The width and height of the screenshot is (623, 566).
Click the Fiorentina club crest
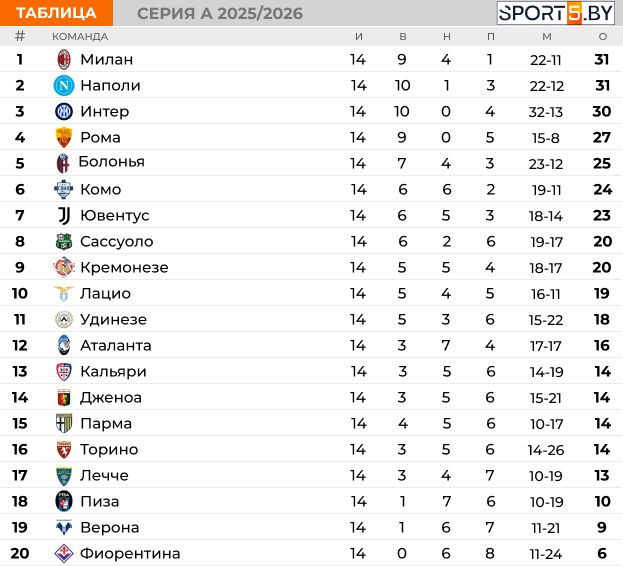[x=64, y=553]
